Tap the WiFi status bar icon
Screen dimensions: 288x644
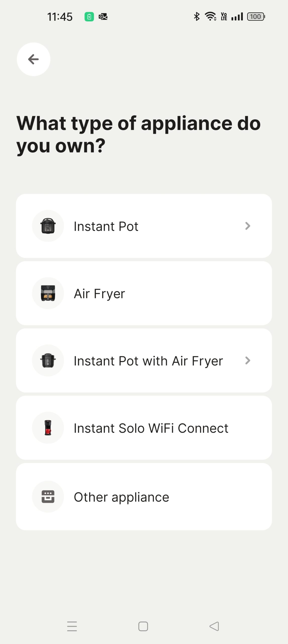click(211, 17)
